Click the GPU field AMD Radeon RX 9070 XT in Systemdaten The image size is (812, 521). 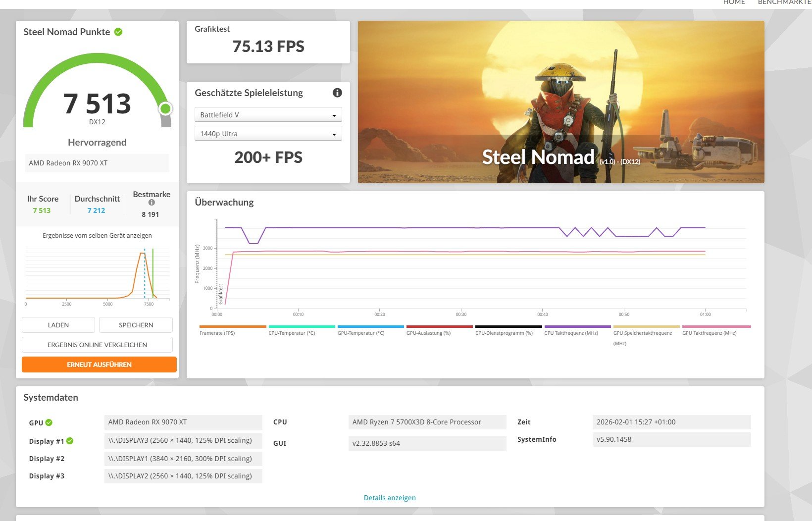tap(183, 422)
